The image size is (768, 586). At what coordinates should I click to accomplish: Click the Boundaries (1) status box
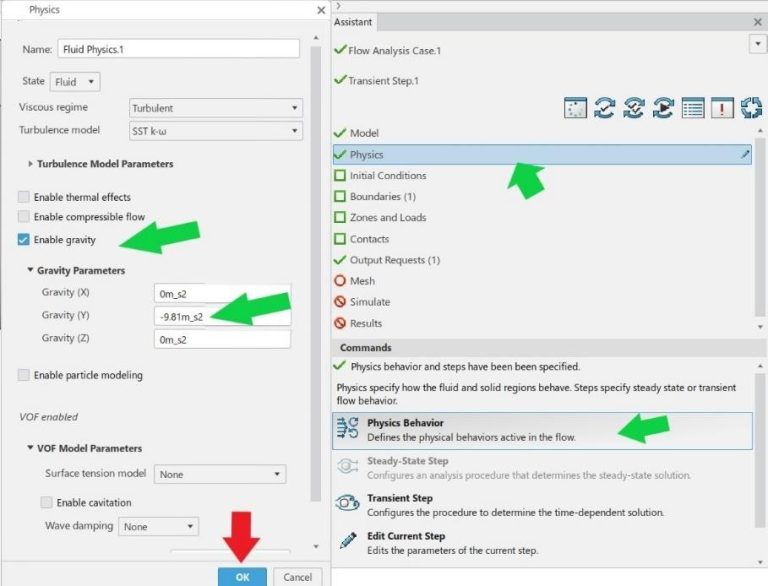(x=340, y=196)
